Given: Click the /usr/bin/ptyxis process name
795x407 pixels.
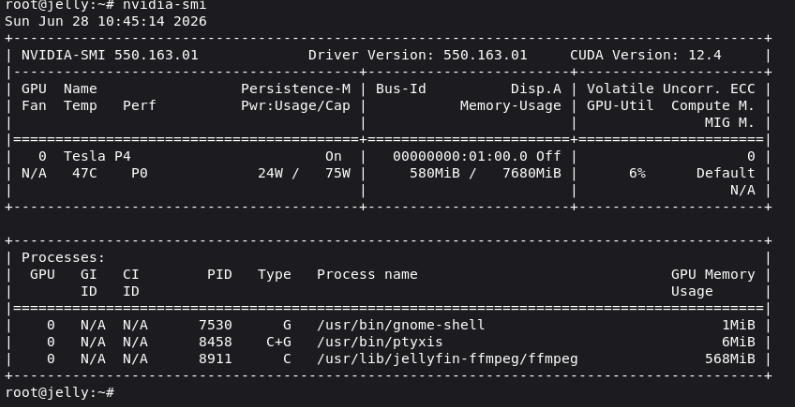Looking at the screenshot, I should coord(380,342).
